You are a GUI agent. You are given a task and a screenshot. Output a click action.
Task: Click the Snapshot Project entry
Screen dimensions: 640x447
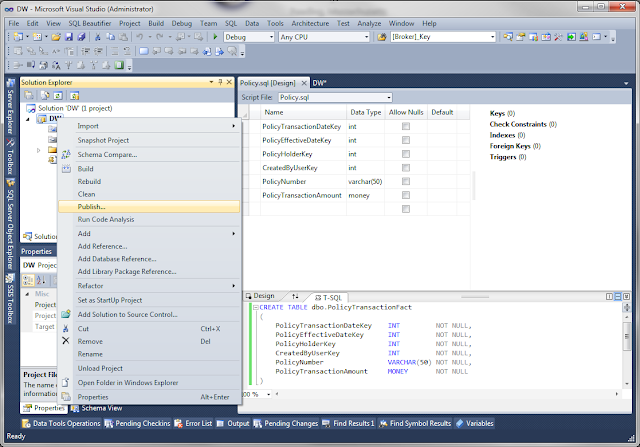tap(149, 140)
